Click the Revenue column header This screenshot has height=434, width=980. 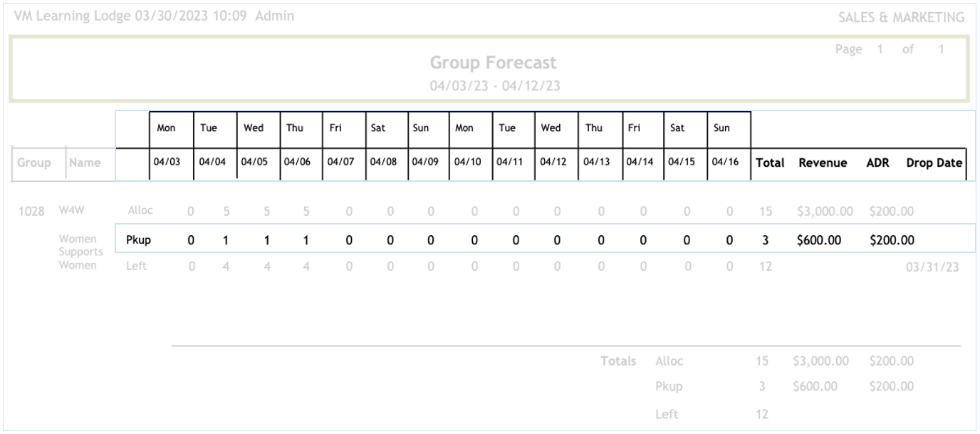pyautogui.click(x=823, y=162)
